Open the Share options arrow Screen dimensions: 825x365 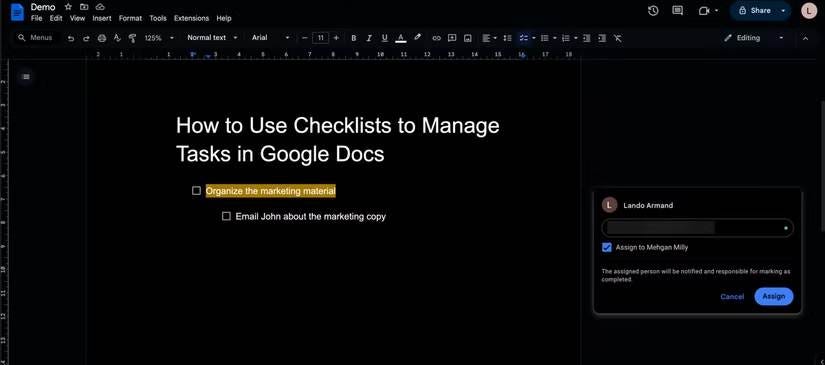click(783, 11)
